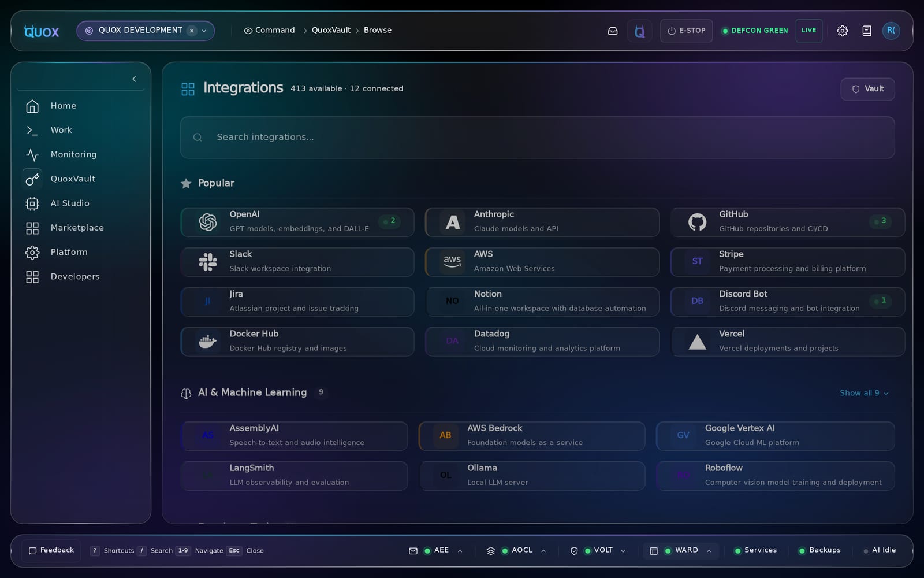Open the Notion integration card

pos(542,302)
